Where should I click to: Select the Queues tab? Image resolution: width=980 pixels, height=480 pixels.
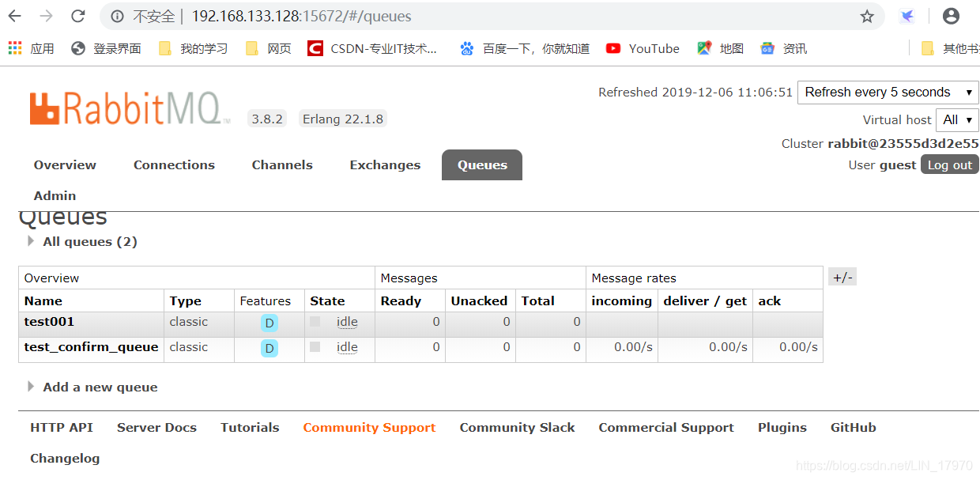pos(482,164)
